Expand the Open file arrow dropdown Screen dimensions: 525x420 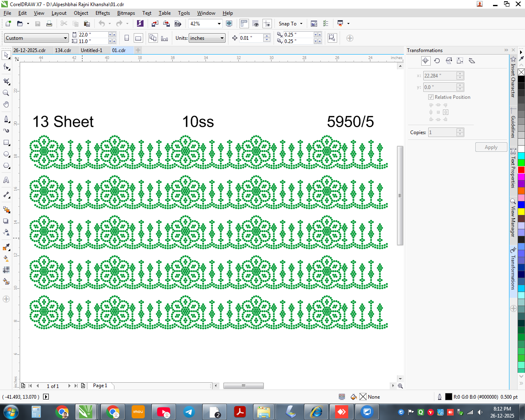pyautogui.click(x=28, y=24)
